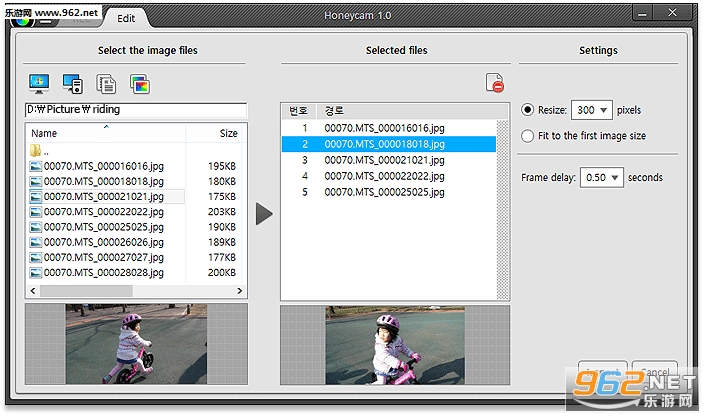Open the Frame delay 0.50 dropdown
705x417 pixels.
[x=602, y=178]
